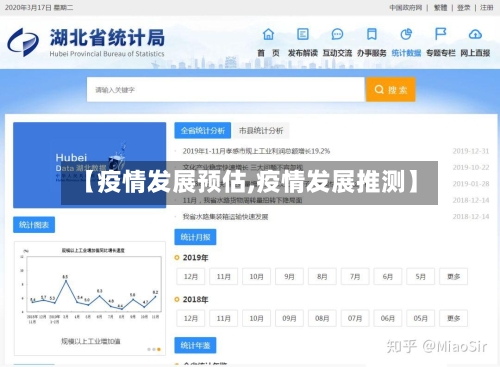500x367 pixels.
Task: Open 2019年 5月 monthly report
Action: point(421,276)
